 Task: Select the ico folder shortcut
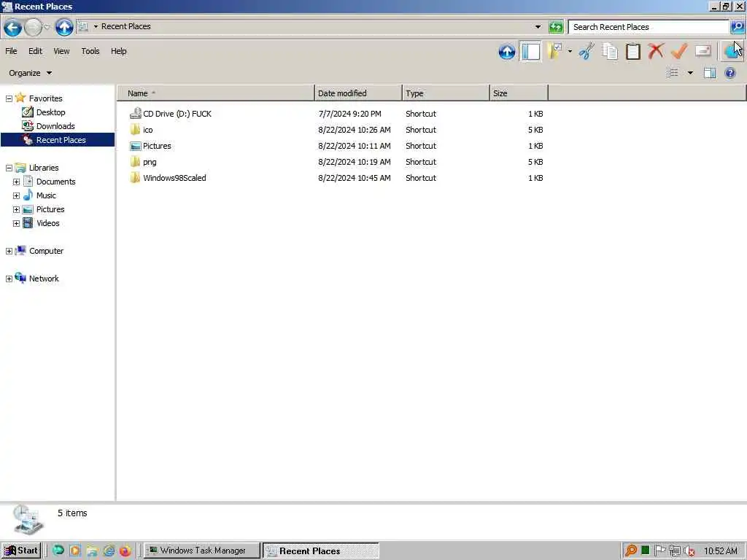point(142,130)
